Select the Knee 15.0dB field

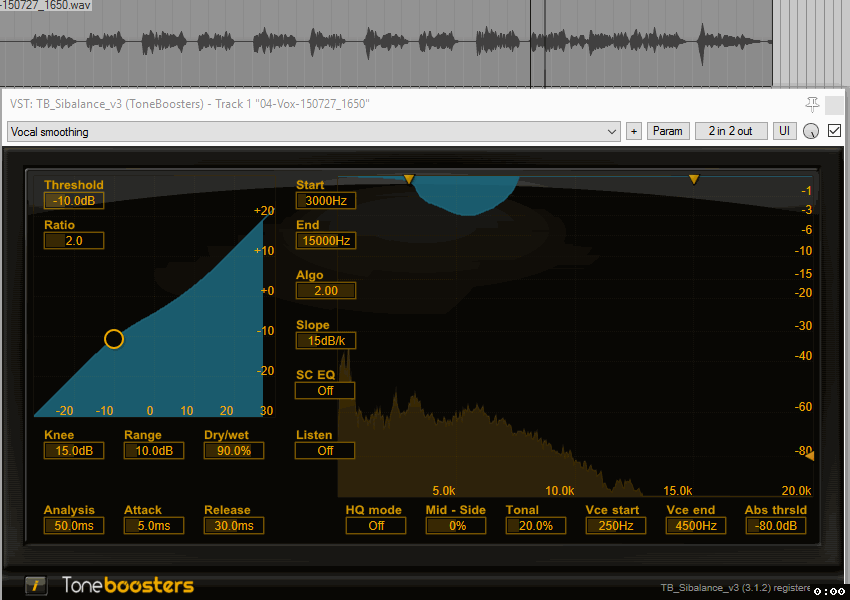click(74, 451)
